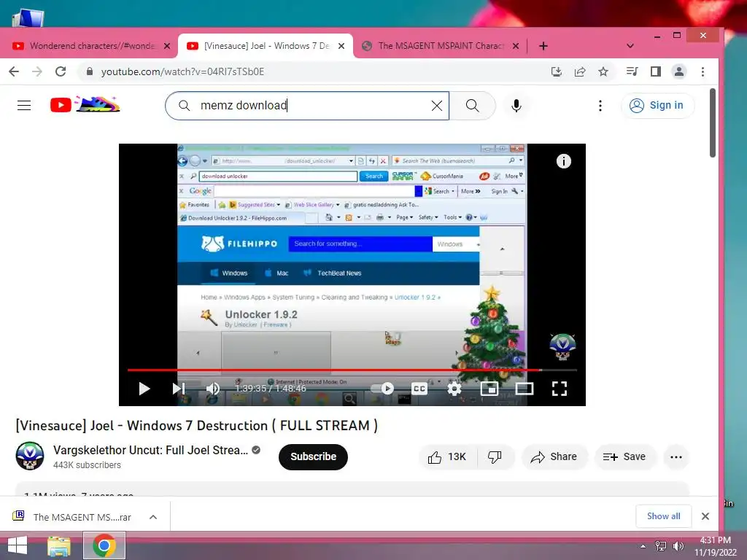
Task: Open the Vargskelethor Uncut channel name
Action: (x=150, y=450)
